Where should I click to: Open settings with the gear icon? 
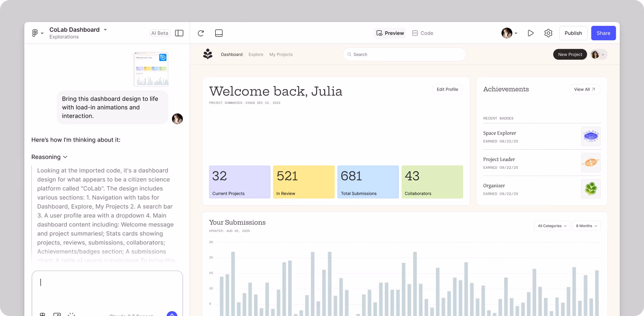[548, 33]
